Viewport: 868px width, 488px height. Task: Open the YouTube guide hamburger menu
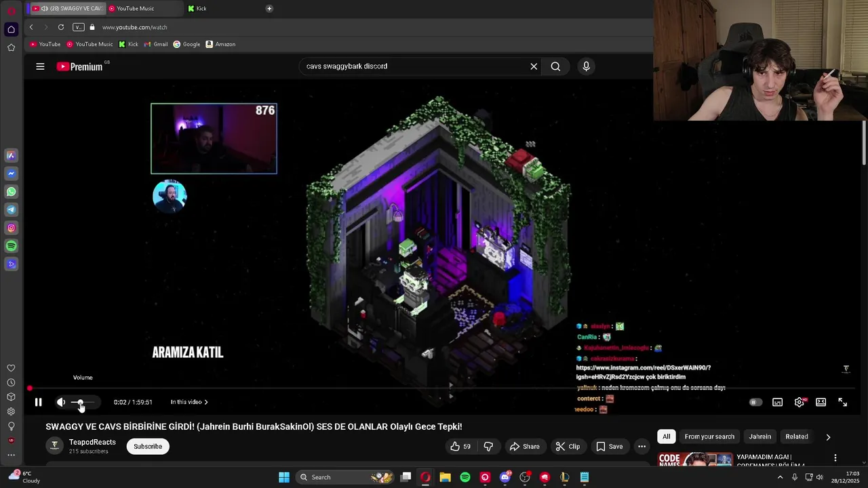click(40, 66)
